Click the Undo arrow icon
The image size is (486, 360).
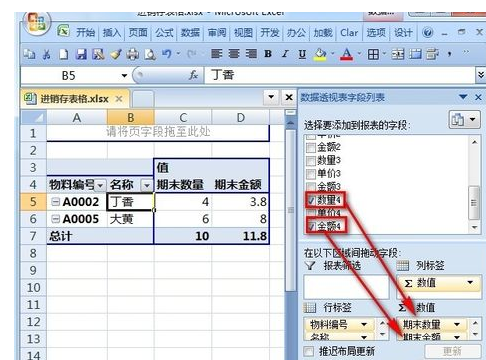click(x=167, y=53)
